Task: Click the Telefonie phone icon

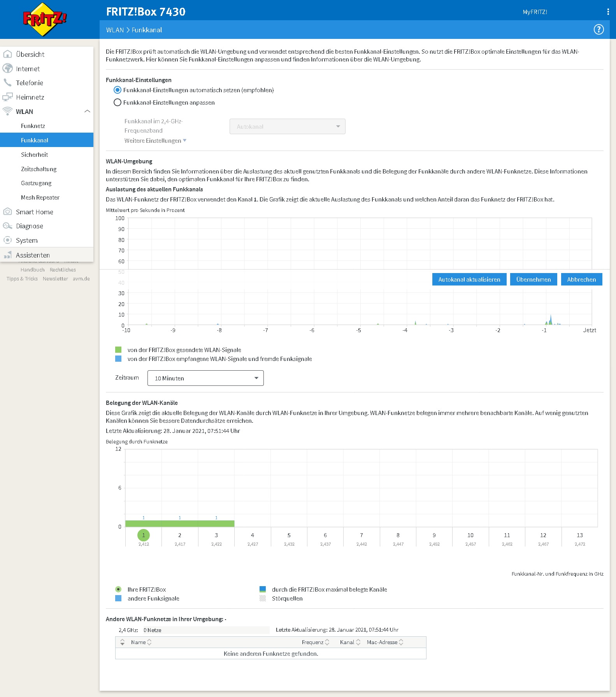Action: (7, 82)
